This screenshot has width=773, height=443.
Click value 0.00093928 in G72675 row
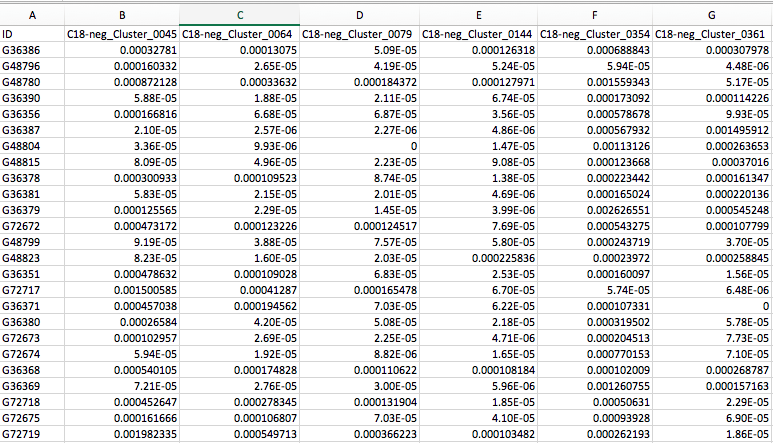tap(595, 418)
